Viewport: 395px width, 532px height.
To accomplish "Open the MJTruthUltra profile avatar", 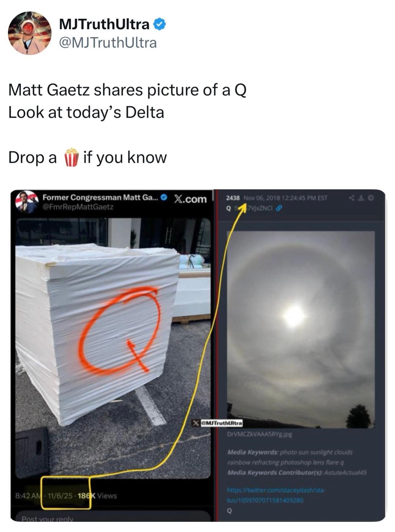I will (x=29, y=33).
